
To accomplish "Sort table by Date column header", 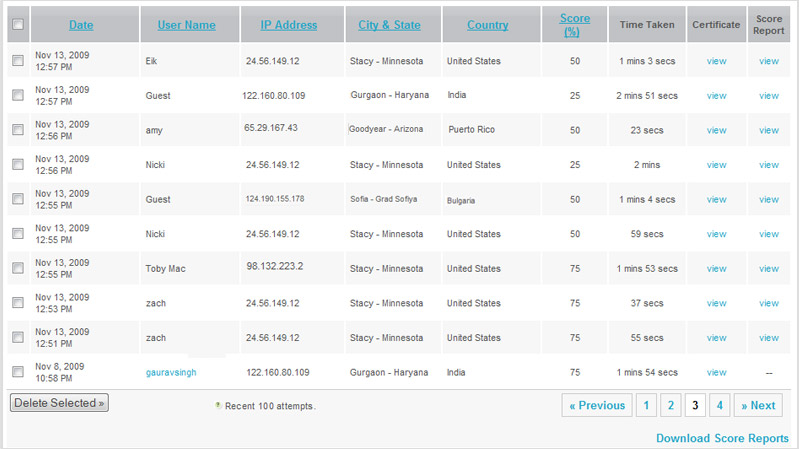I will pyautogui.click(x=81, y=25).
